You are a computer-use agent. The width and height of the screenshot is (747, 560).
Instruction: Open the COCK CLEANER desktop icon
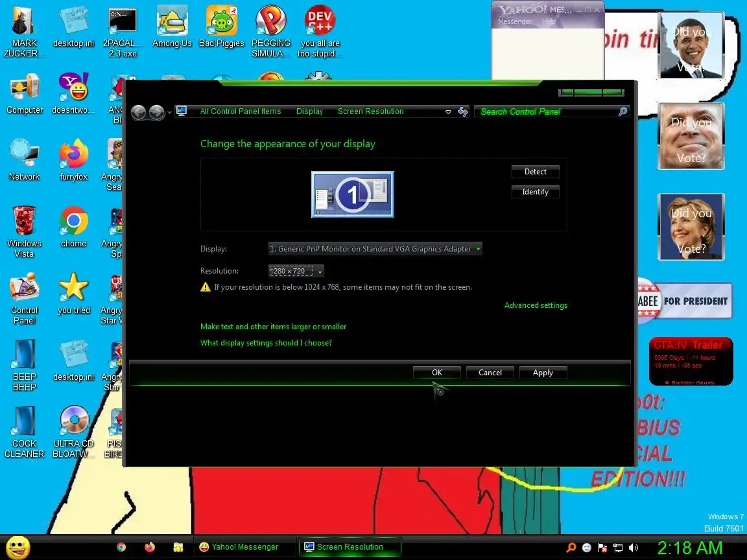click(24, 432)
